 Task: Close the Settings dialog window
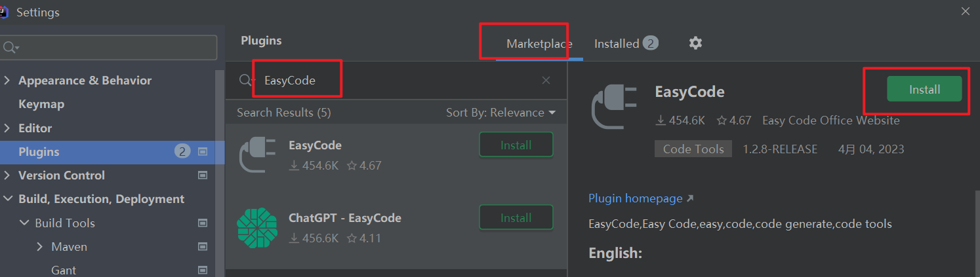tap(966, 11)
